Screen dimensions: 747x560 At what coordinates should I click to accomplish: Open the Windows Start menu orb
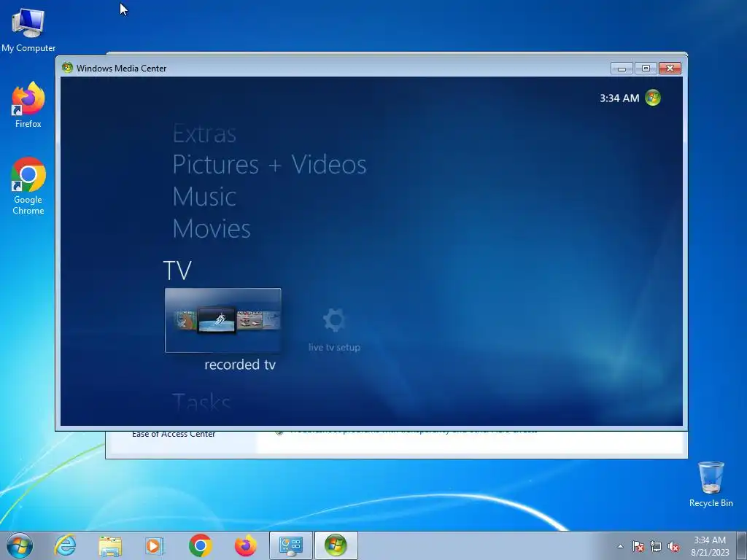coord(20,545)
